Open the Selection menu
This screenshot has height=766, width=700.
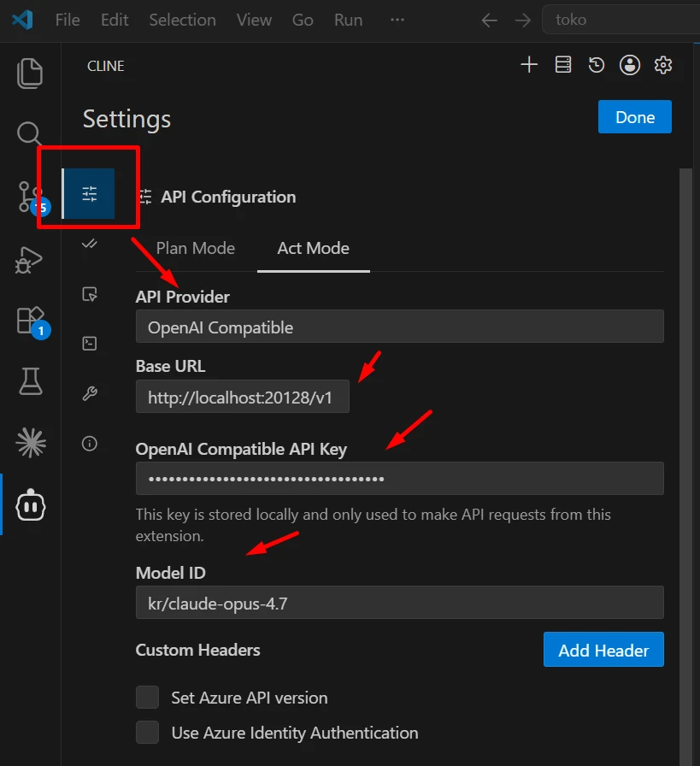(182, 20)
